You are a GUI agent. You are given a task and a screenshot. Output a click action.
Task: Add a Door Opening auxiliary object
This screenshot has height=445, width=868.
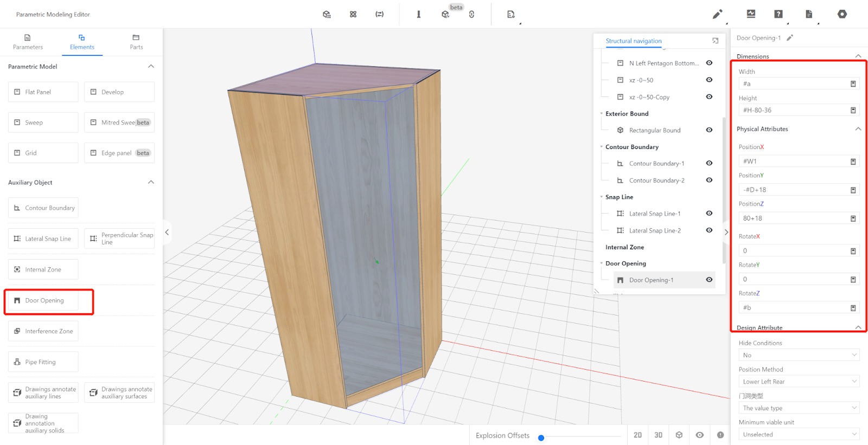tap(44, 301)
